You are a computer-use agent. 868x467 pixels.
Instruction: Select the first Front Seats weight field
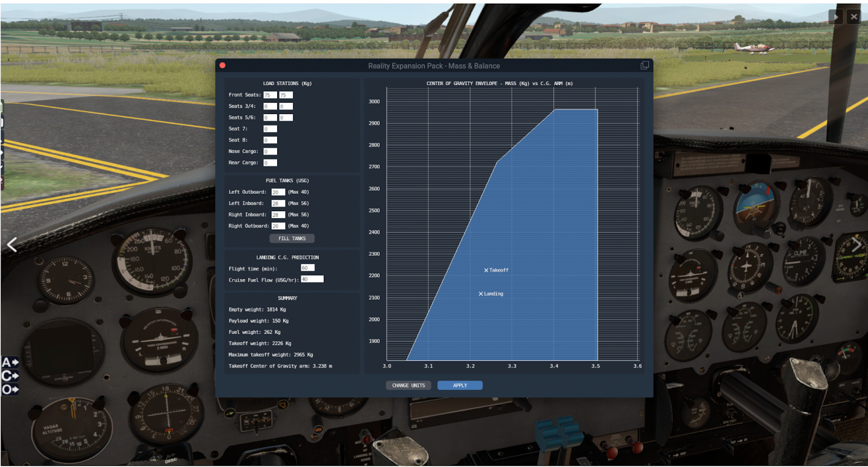point(270,95)
